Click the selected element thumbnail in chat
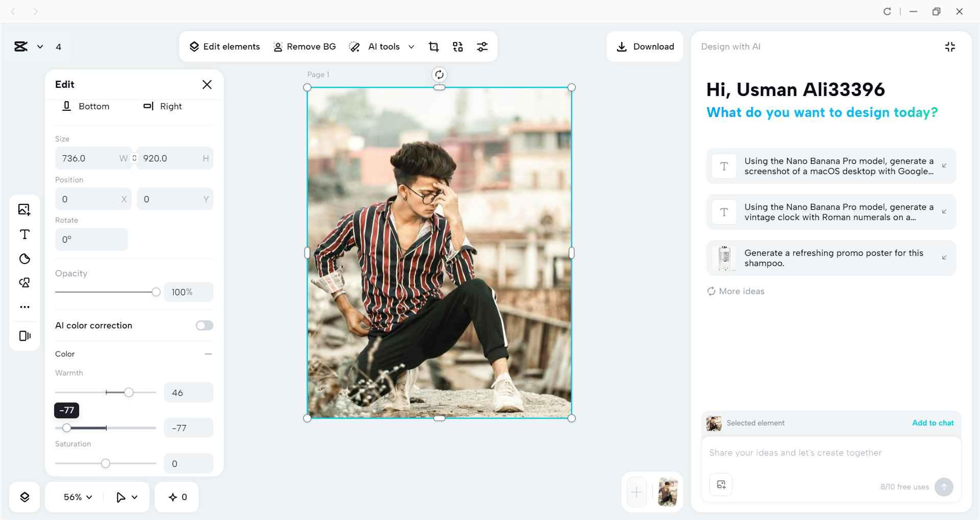Viewport: 980px width, 520px height. [714, 423]
